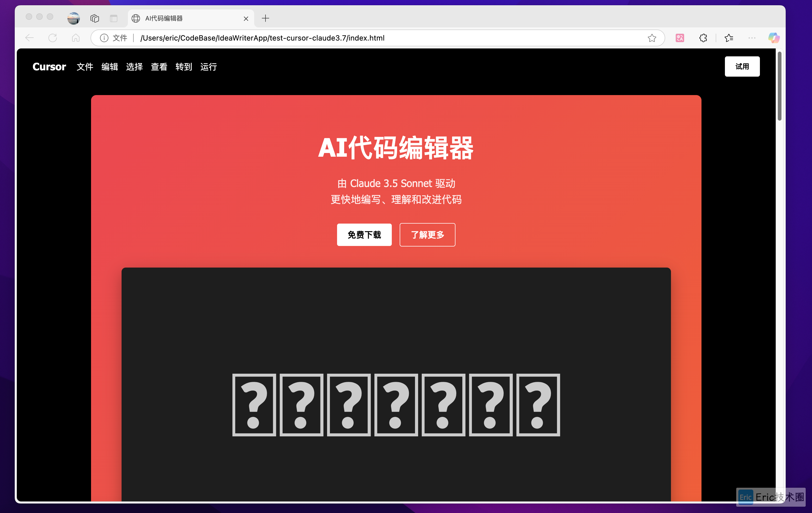
Task: Open the workspaces icon beside the avatar
Action: (x=95, y=18)
